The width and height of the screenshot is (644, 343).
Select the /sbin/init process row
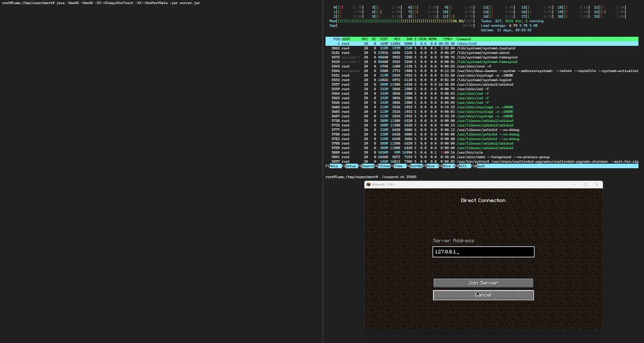tap(482, 43)
